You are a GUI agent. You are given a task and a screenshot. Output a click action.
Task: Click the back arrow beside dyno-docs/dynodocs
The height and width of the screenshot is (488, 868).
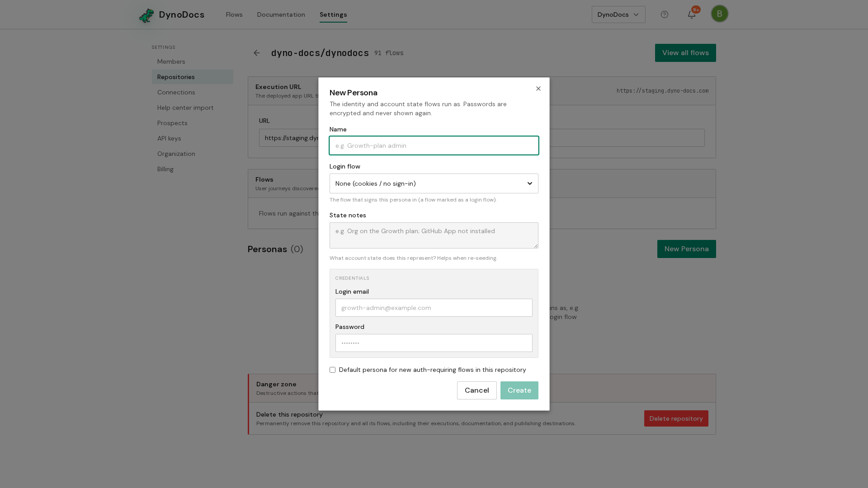257,53
